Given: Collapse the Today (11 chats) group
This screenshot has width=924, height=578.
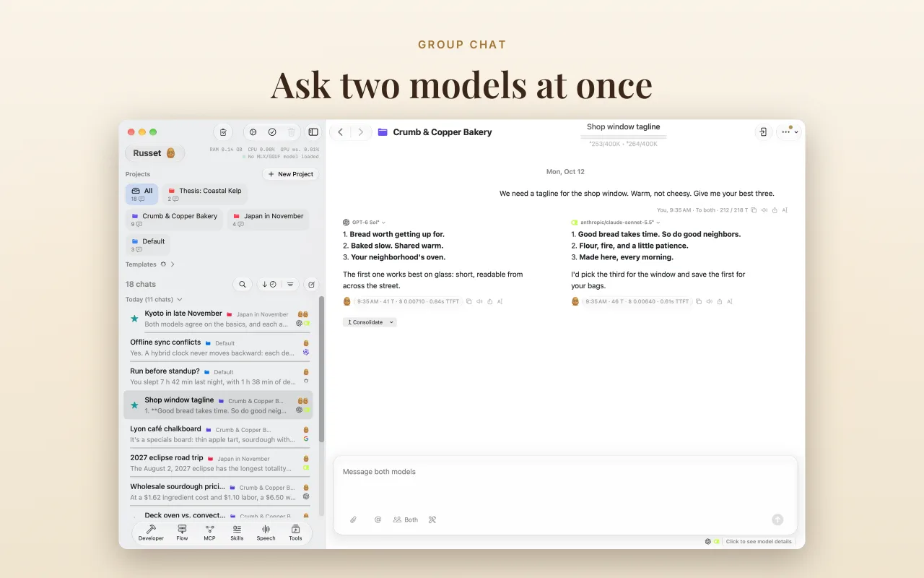Looking at the screenshot, I should point(180,299).
